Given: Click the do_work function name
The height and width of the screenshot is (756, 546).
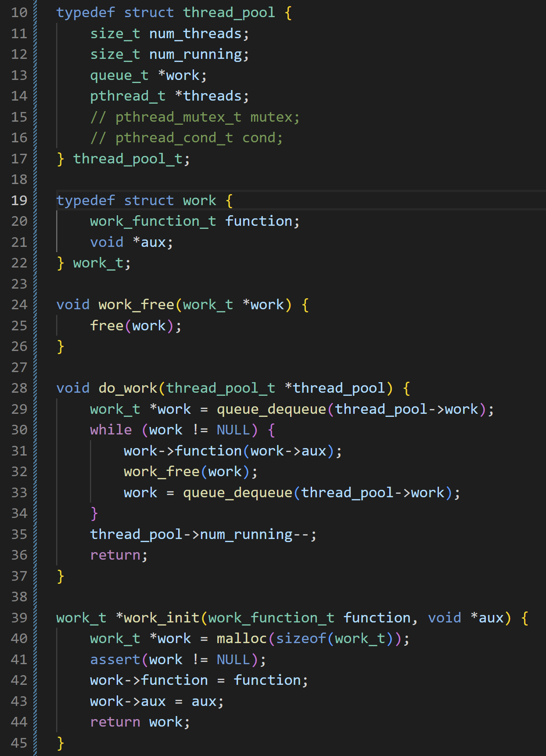Looking at the screenshot, I should click(x=127, y=388).
